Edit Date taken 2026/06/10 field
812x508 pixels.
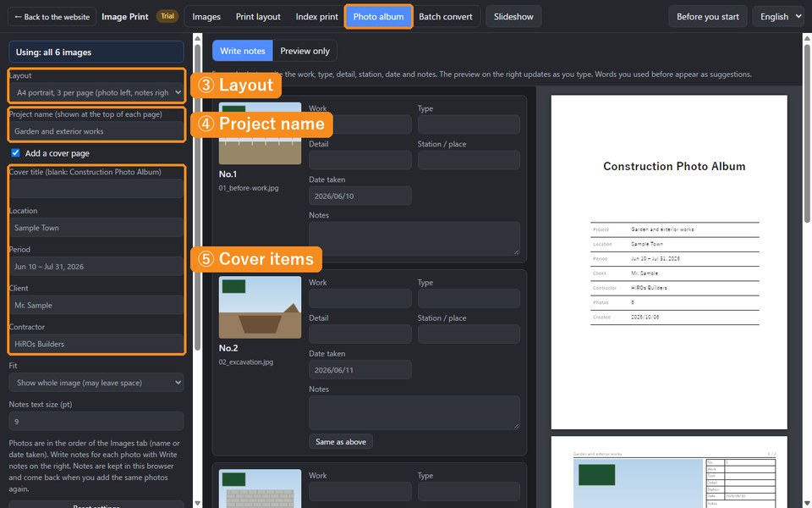pos(360,196)
